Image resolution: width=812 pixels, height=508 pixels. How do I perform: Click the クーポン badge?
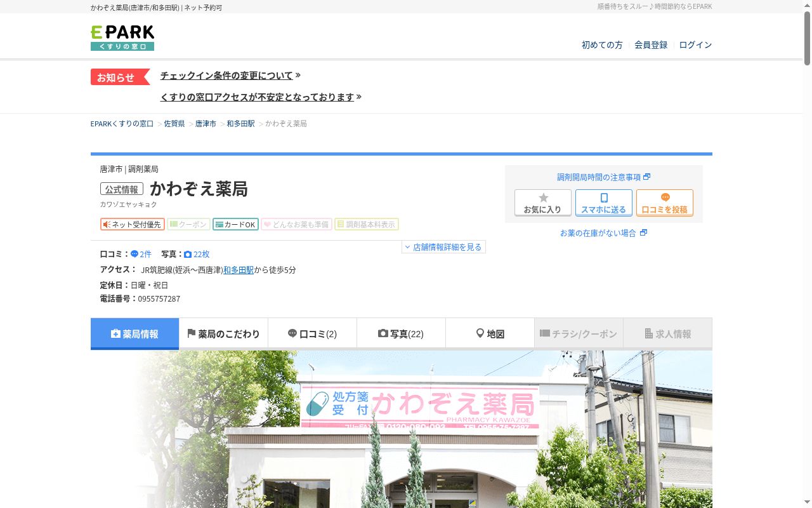[x=188, y=224]
